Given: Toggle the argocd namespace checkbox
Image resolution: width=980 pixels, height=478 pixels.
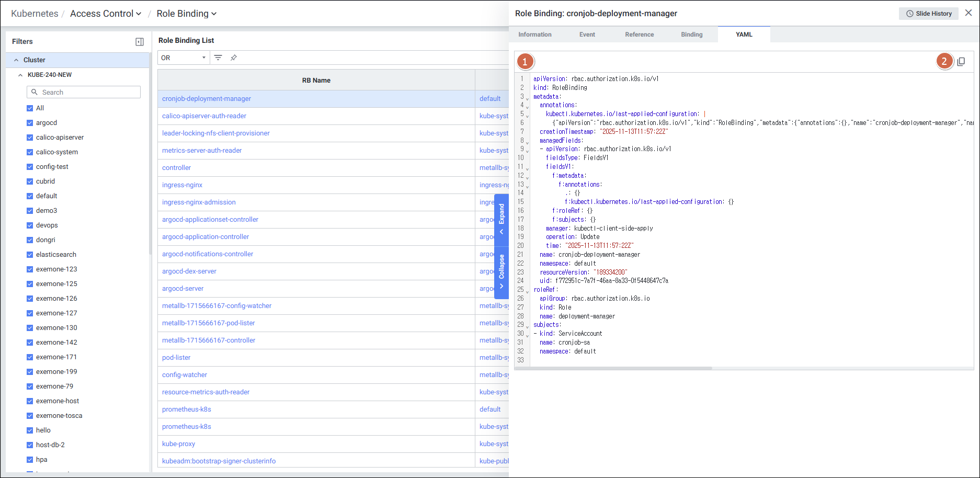Looking at the screenshot, I should pyautogui.click(x=30, y=123).
